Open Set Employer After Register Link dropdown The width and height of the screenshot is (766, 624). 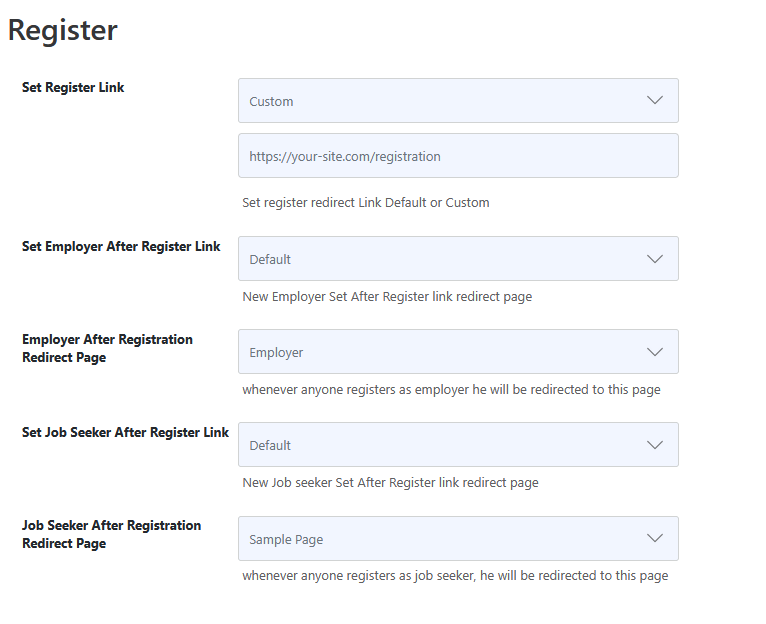(x=458, y=258)
